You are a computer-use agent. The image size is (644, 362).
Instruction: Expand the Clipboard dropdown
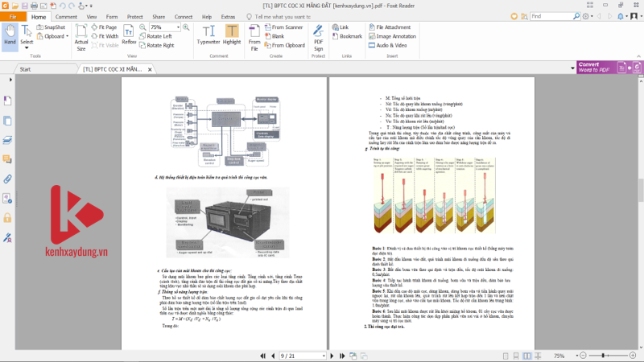point(68,36)
